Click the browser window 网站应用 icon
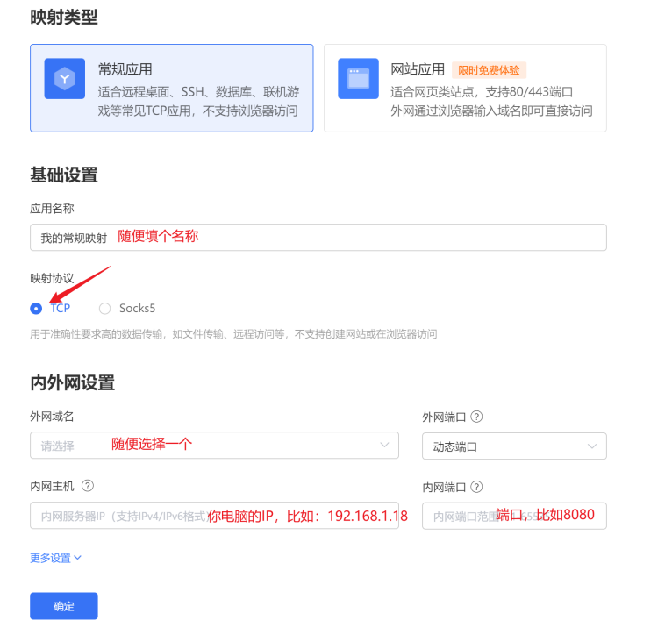The image size is (672, 642). click(358, 78)
